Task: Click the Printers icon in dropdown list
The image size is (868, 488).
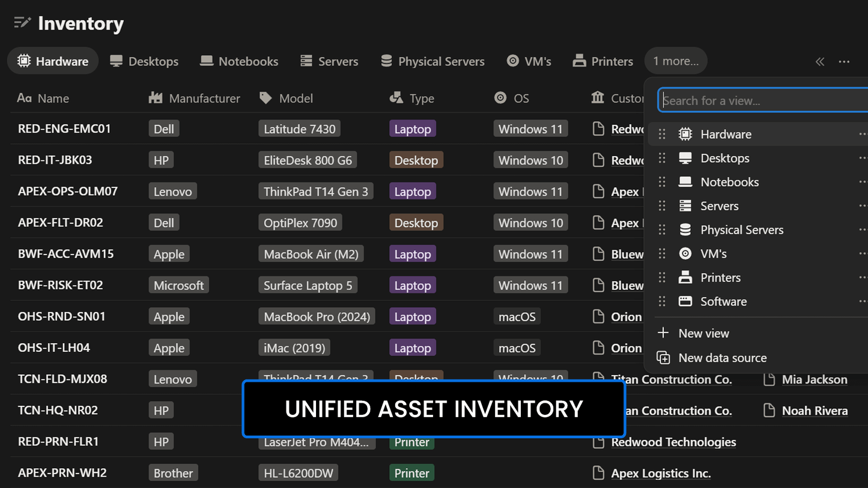Action: pyautogui.click(x=685, y=278)
